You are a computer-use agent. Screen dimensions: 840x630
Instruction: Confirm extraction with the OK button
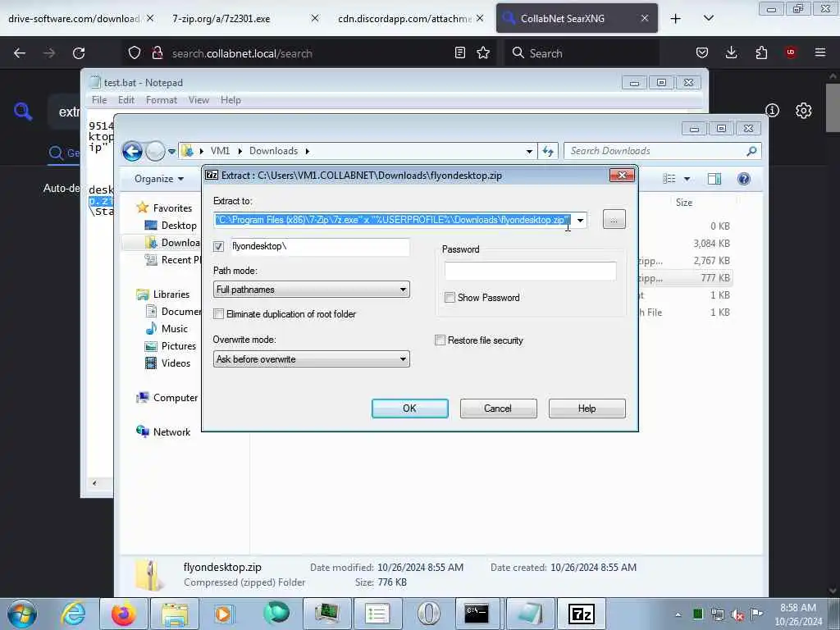coord(410,409)
